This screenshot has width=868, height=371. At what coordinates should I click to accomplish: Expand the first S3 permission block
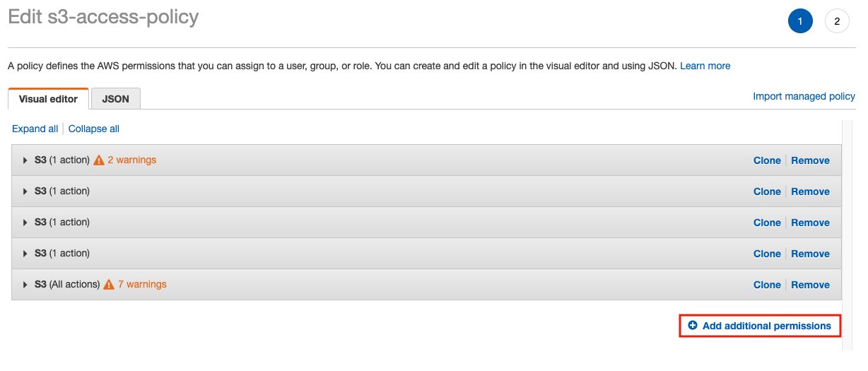click(25, 160)
